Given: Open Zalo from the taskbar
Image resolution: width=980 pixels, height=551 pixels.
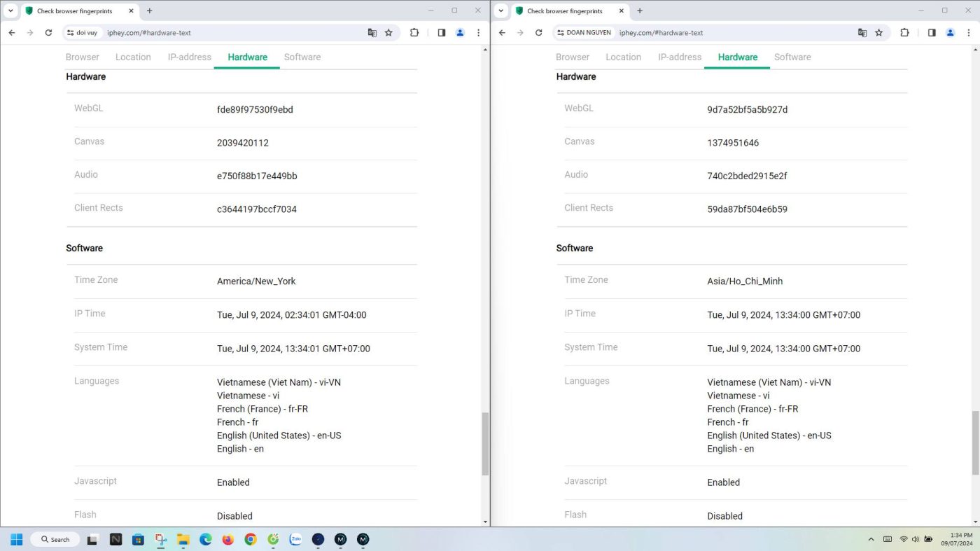Looking at the screenshot, I should coord(295,539).
